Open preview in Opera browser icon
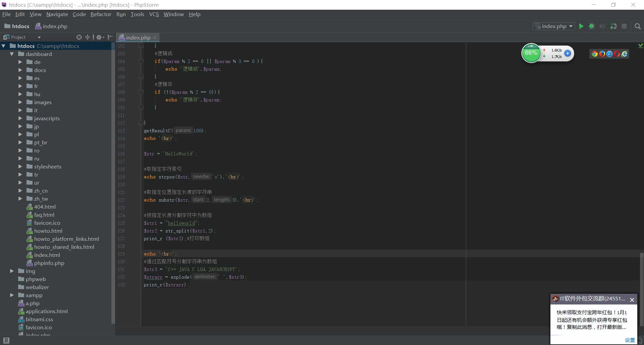The height and width of the screenshot is (345, 644). pos(617,54)
